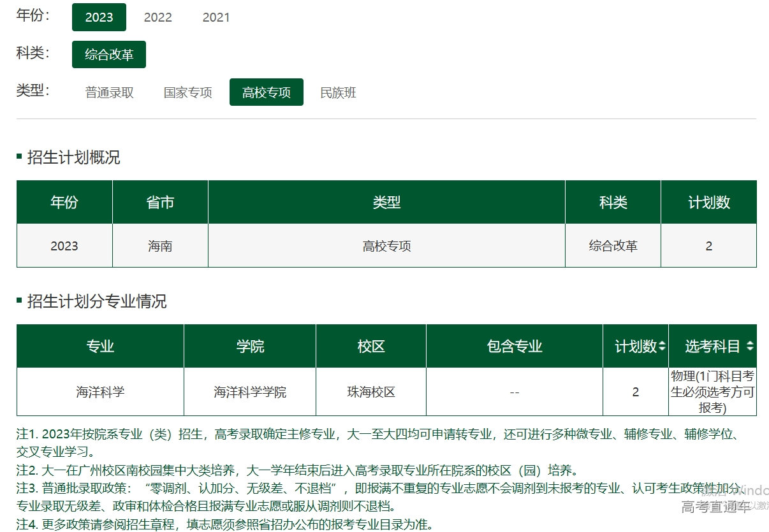Click the 高校专项 type filter button
Screen dimensions: 769x532
[x=267, y=92]
